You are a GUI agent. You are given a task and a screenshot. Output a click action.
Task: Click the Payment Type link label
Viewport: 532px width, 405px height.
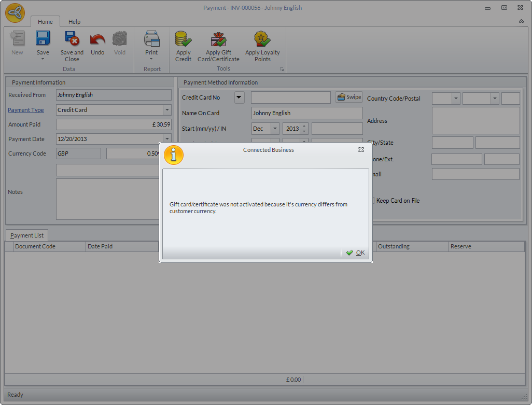pyautogui.click(x=26, y=110)
